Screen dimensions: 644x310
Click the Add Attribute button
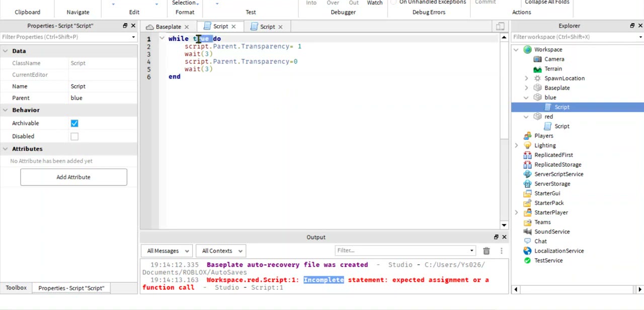click(x=73, y=177)
